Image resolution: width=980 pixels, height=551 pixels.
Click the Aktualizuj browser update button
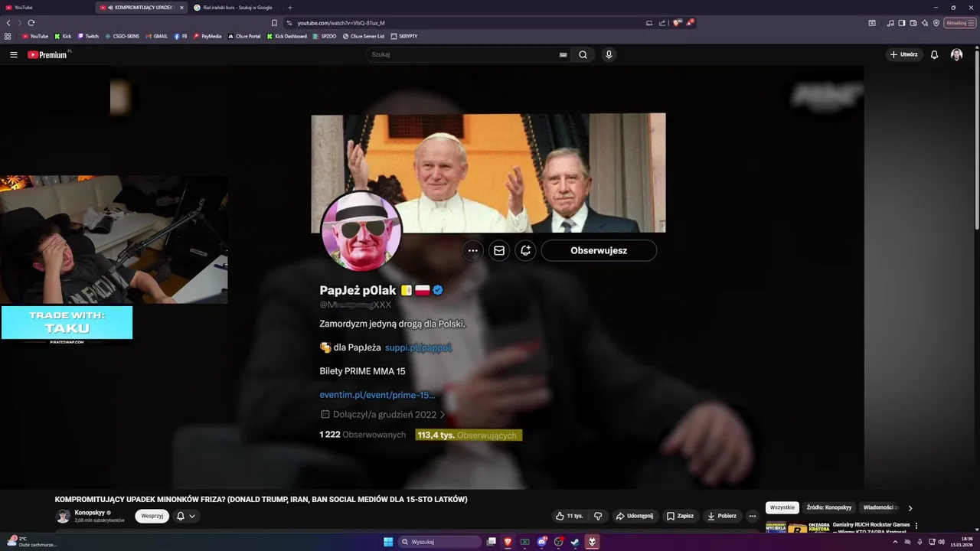click(x=959, y=23)
